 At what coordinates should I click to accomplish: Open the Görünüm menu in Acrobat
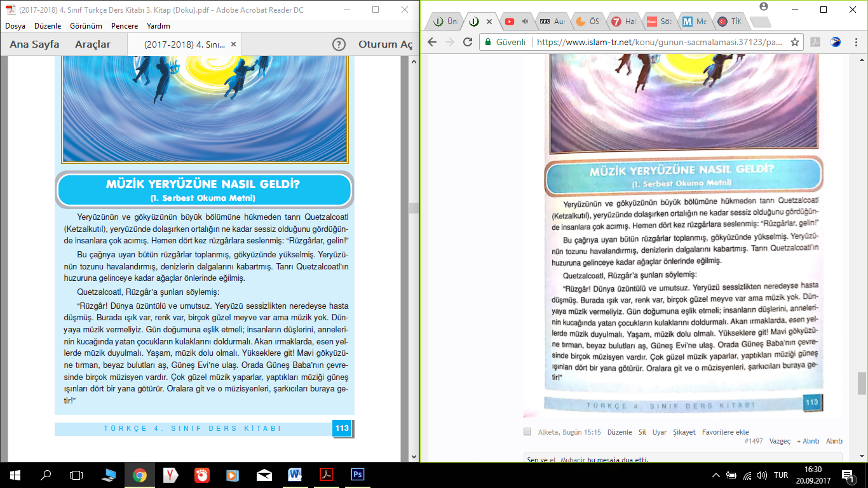[x=86, y=26]
